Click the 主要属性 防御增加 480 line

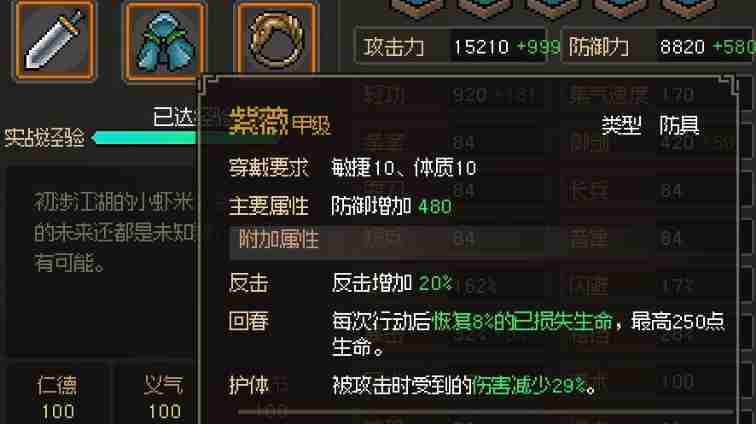pyautogui.click(x=340, y=206)
